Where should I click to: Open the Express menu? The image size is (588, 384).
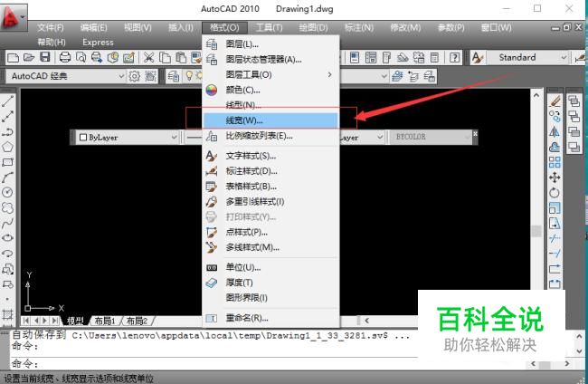tap(98, 43)
